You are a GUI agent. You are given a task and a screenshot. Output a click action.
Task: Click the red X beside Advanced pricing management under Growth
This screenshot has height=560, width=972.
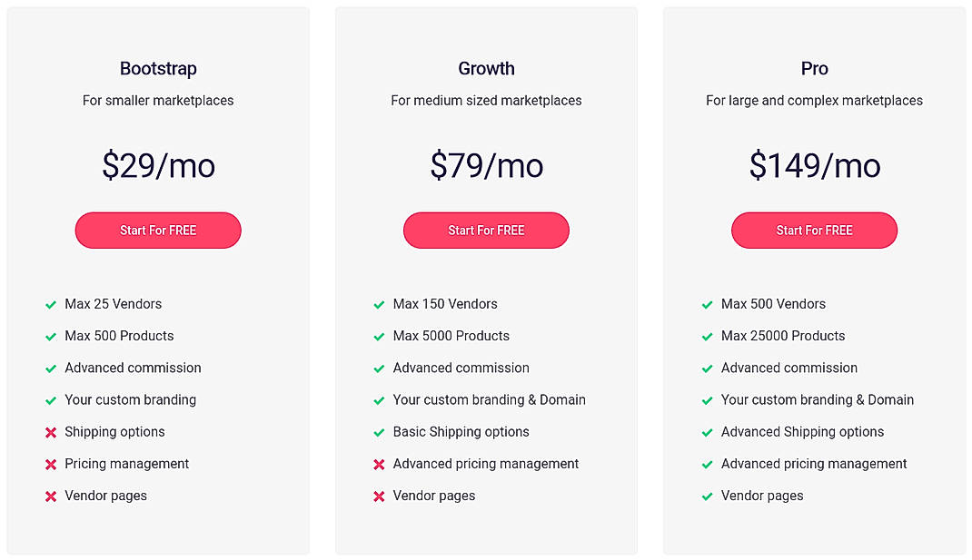click(379, 464)
